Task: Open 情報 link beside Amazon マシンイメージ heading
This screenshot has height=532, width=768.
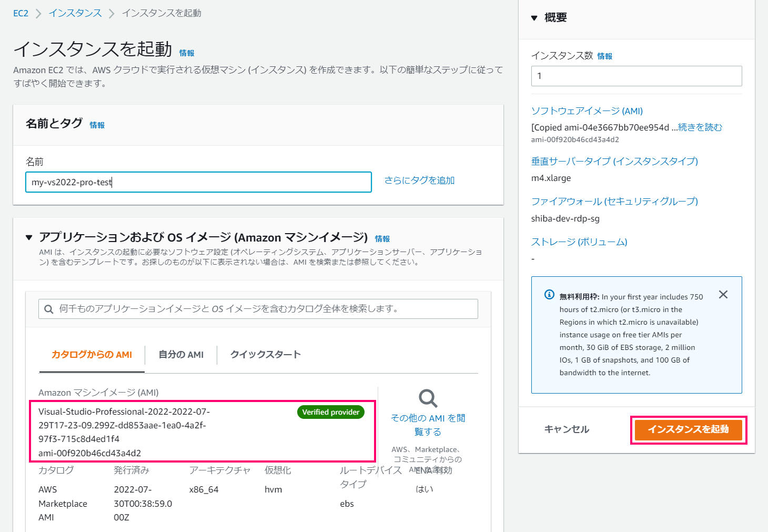Action: (x=382, y=239)
